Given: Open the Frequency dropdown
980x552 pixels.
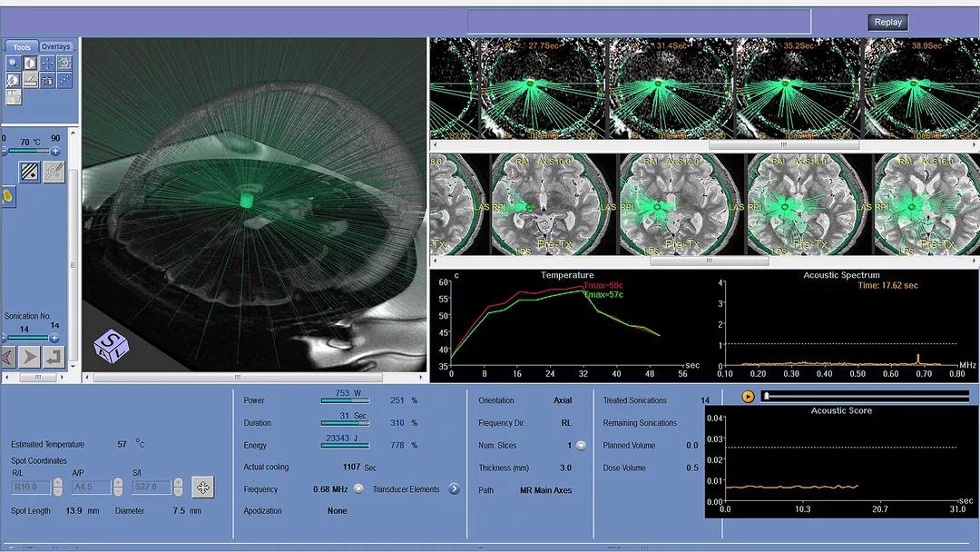Looking at the screenshot, I should [x=358, y=489].
